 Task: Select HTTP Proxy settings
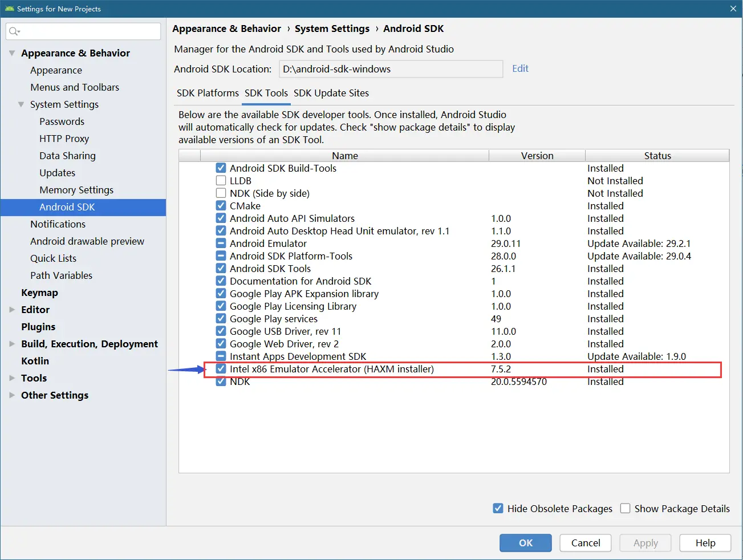click(x=64, y=139)
